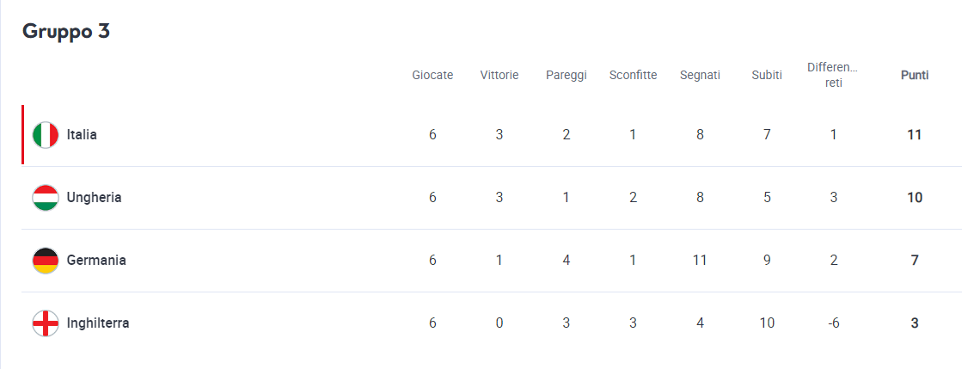Select the Segnati column header
The width and height of the screenshot is (980, 369).
[700, 76]
